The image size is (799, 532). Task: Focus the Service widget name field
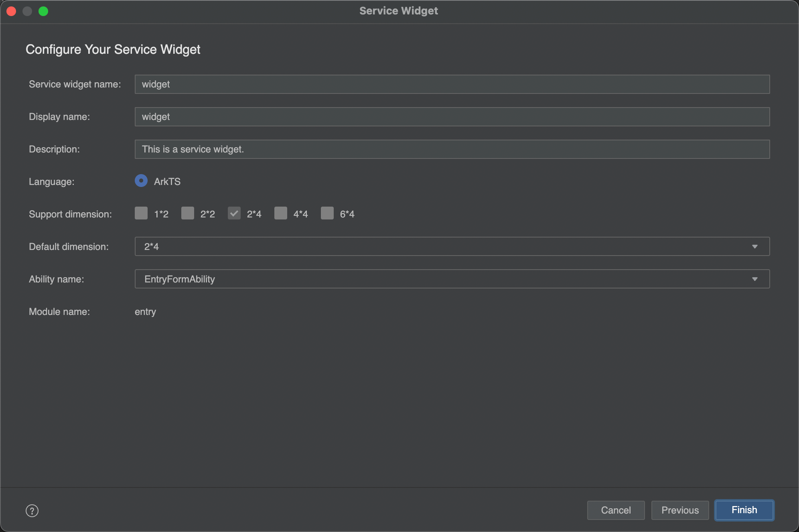coord(452,84)
